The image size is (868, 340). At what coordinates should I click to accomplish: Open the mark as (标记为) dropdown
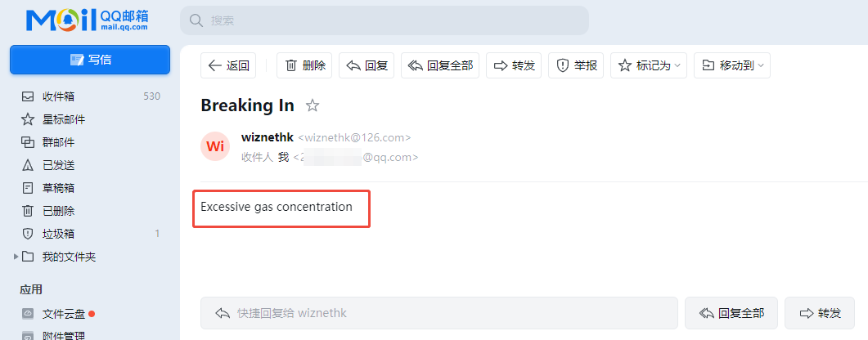pos(649,66)
